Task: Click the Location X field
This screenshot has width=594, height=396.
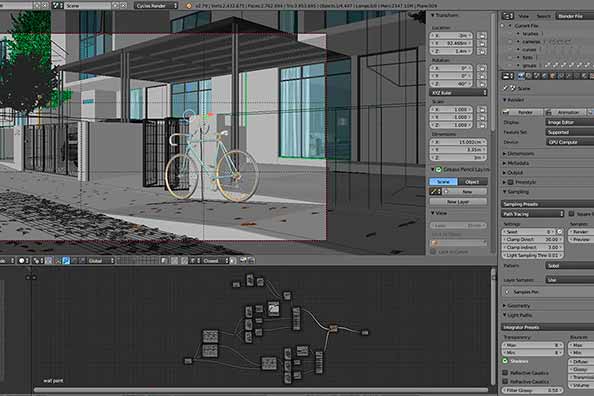Action: (x=451, y=35)
